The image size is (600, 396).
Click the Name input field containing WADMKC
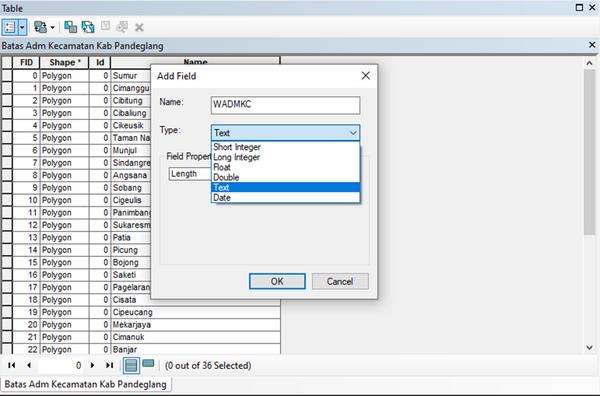[285, 105]
